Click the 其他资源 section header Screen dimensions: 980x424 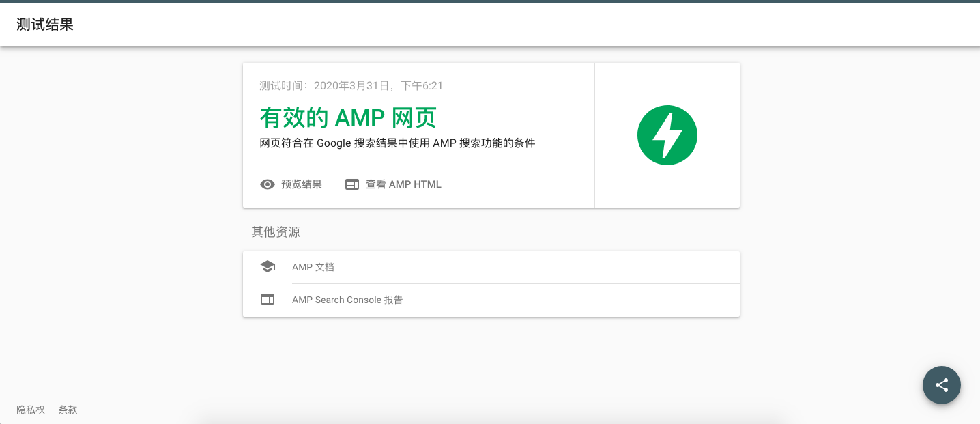tap(276, 232)
